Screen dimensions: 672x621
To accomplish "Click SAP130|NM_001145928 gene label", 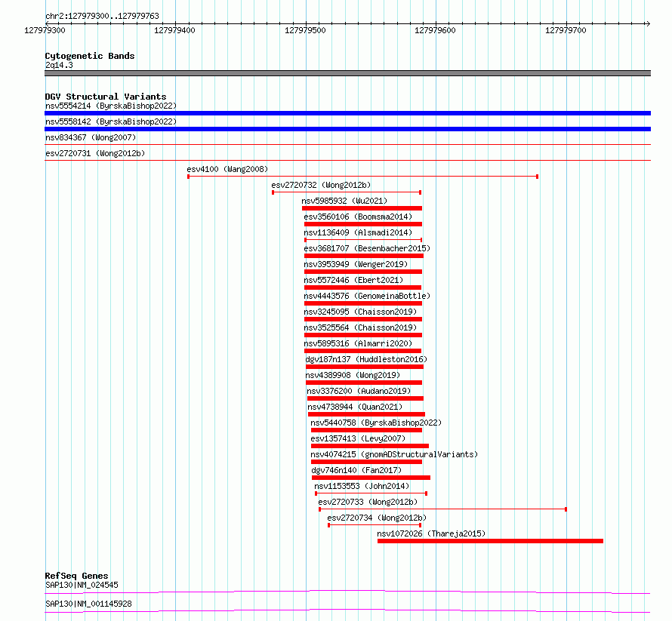I will tap(88, 604).
